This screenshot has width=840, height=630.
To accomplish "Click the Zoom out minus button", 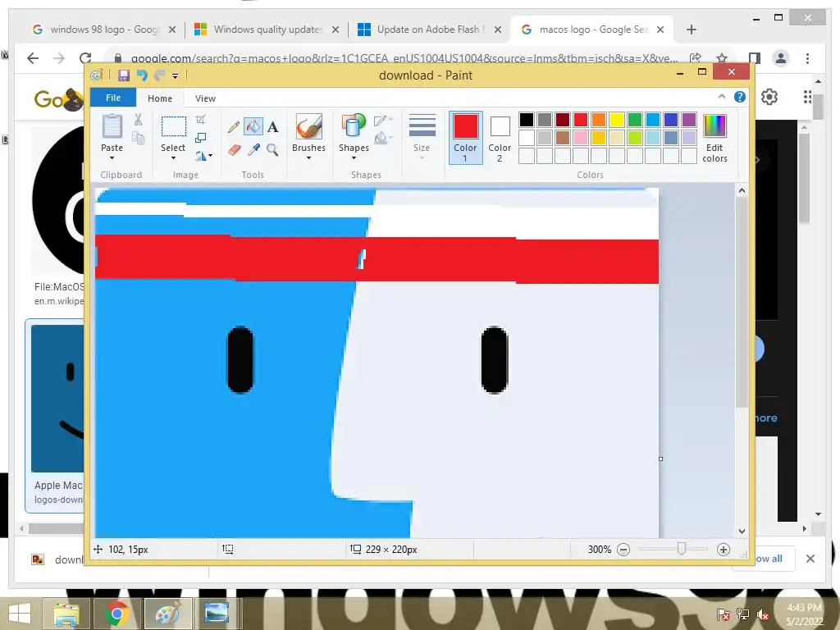I will pos(623,550).
